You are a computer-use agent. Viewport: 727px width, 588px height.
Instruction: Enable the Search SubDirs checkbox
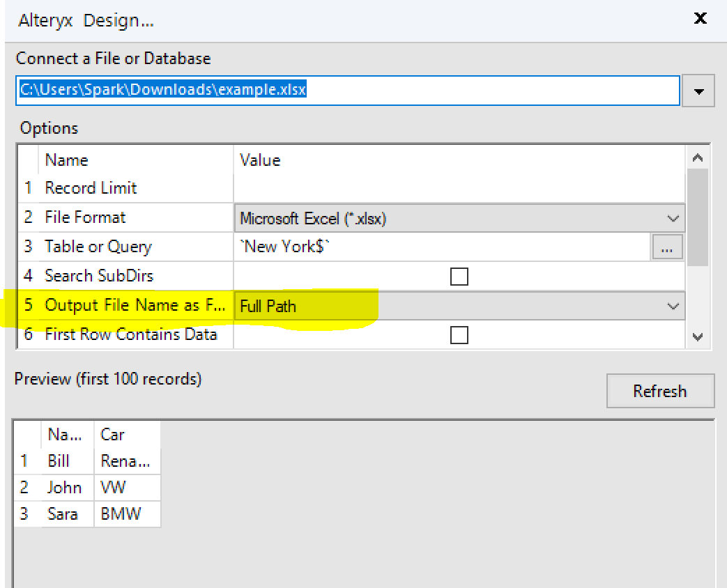coord(459,277)
